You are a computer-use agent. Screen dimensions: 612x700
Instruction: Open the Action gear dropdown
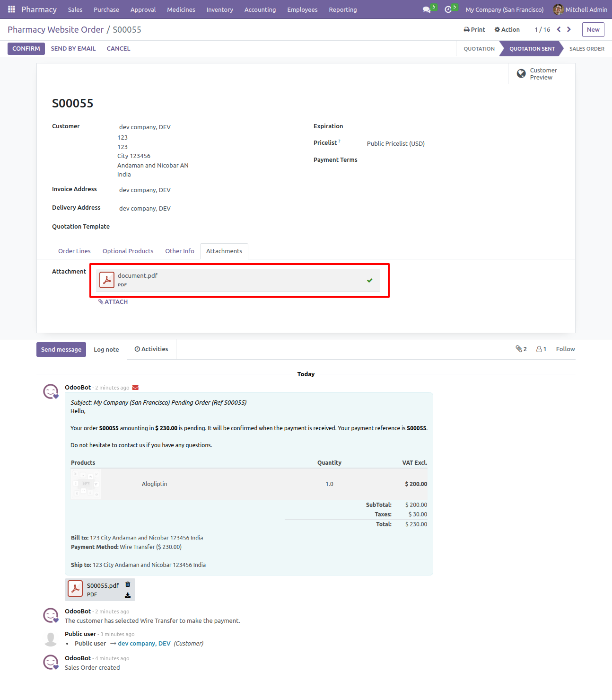click(507, 29)
